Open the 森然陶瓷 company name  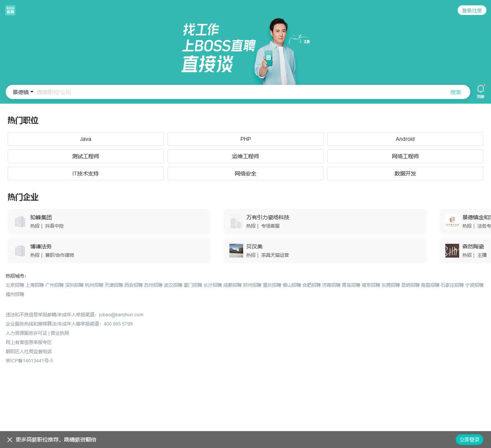coord(473,246)
